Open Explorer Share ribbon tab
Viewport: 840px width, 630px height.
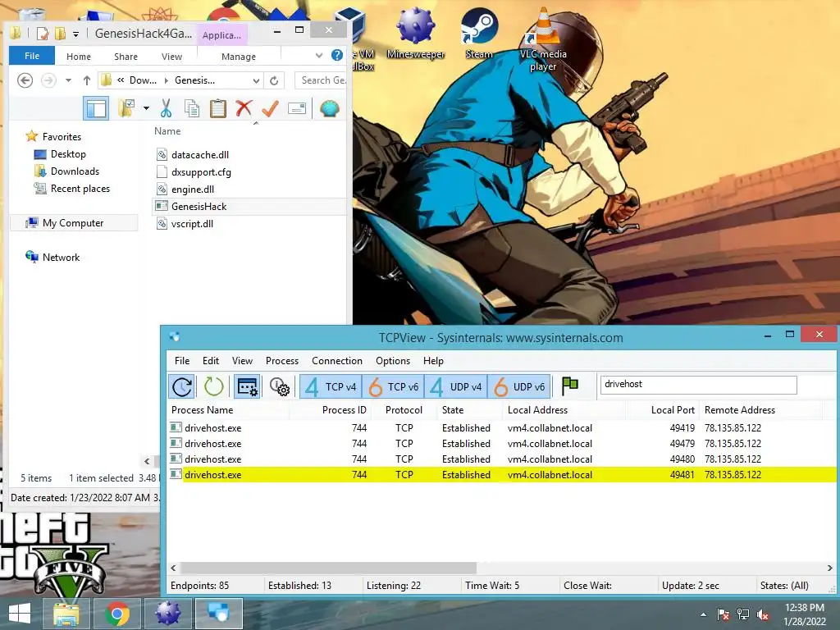coord(126,57)
